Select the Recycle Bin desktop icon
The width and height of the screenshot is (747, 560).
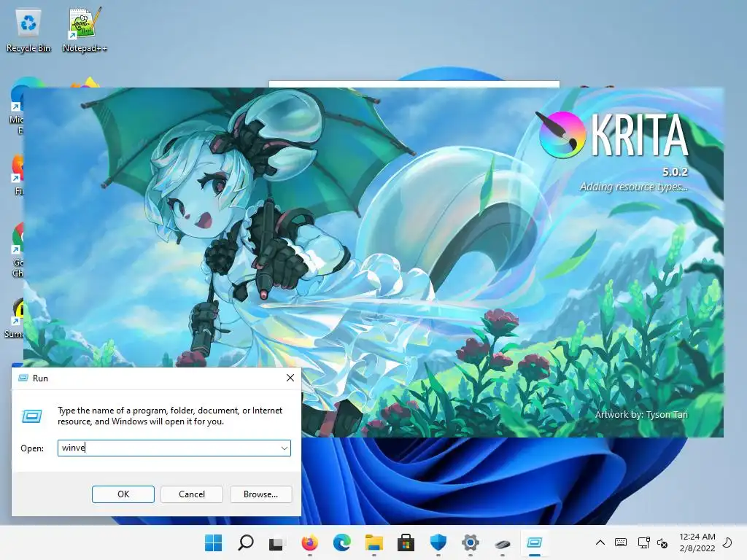(28, 31)
